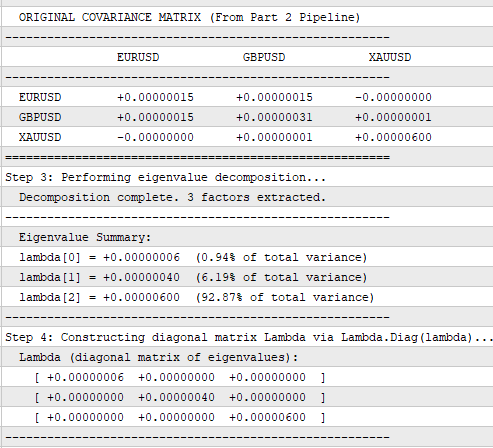Viewport: 493px width, 448px height.
Task: Click the XAUUSD column header
Action: tap(390, 57)
